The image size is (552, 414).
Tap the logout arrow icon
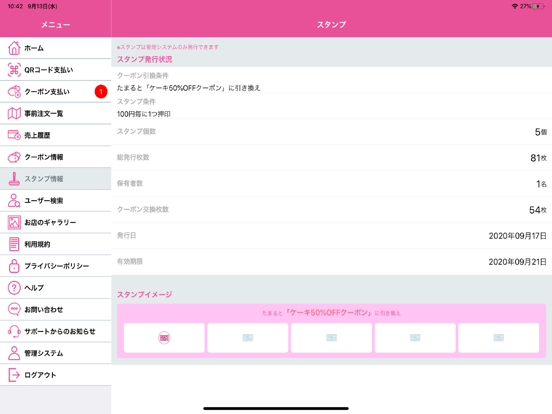point(14,375)
